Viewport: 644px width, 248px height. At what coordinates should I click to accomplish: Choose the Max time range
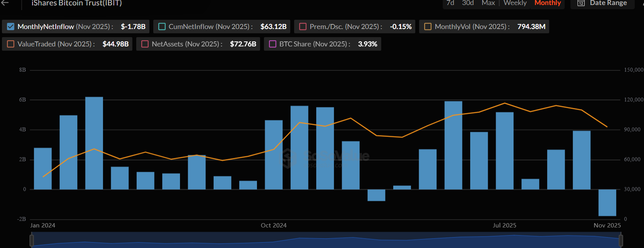click(x=488, y=3)
